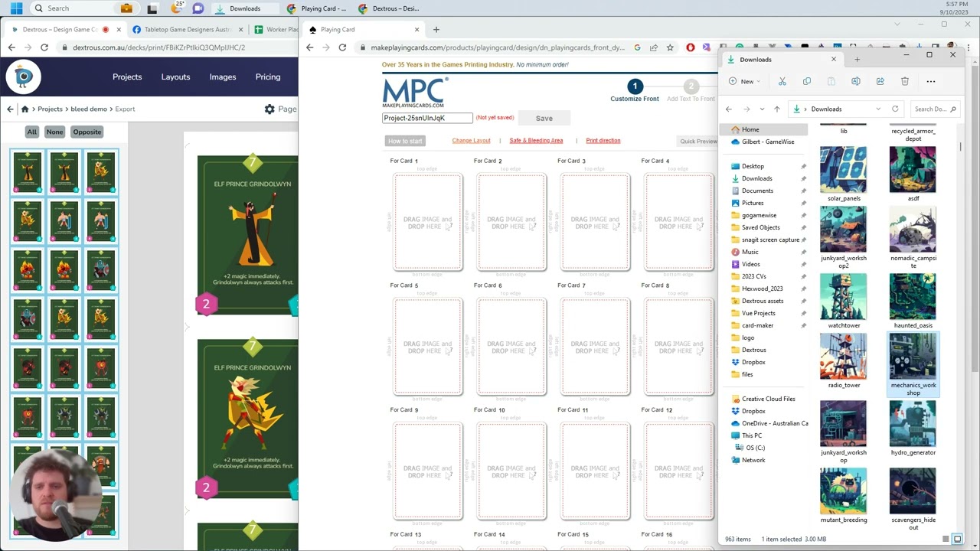
Task: Refresh the Downloads folder in File Explorer
Action: (x=895, y=109)
